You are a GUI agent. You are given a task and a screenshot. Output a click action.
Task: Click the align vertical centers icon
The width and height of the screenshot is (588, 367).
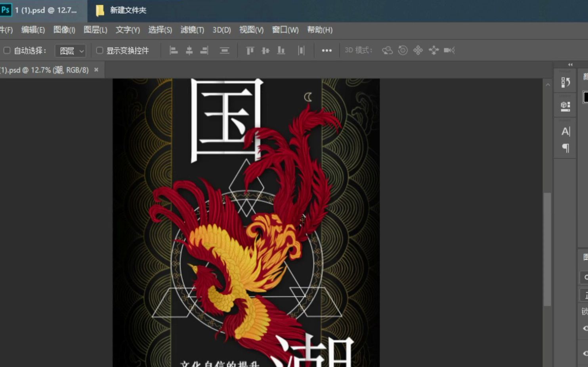click(265, 50)
